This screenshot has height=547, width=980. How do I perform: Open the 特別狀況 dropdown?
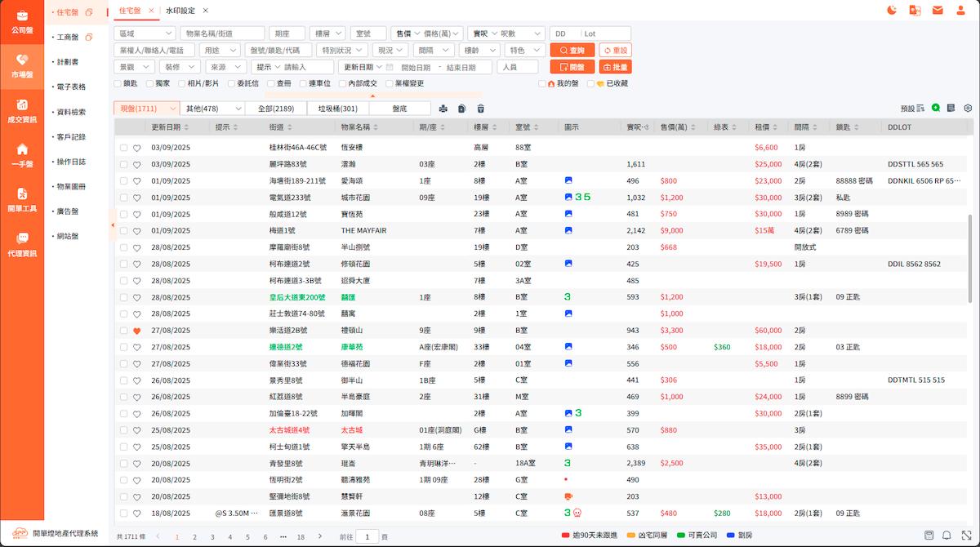(342, 50)
